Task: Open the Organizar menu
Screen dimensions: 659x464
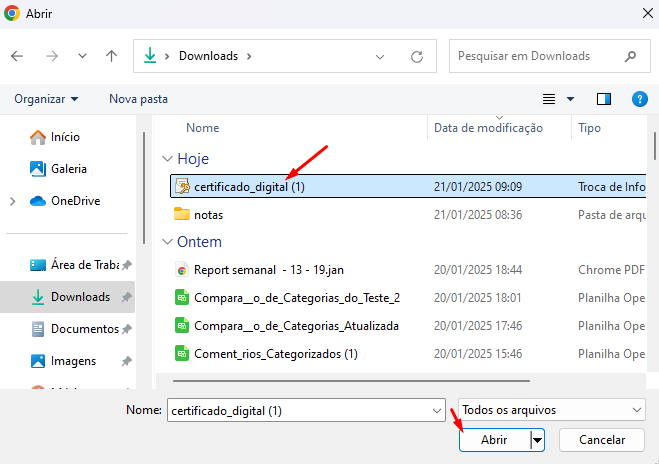Action: coord(46,99)
